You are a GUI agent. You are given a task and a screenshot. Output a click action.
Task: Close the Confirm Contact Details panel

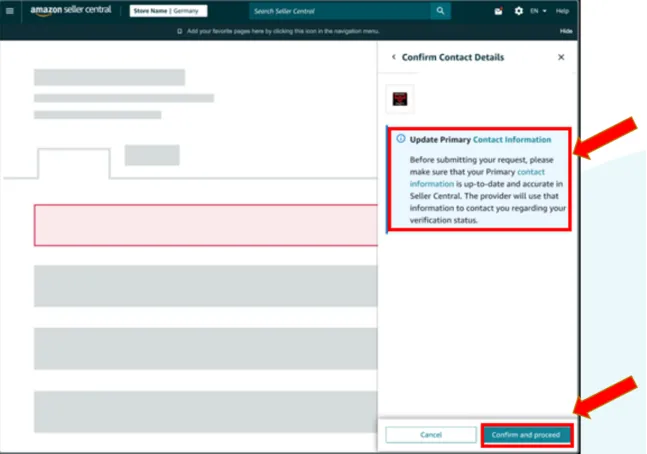[x=561, y=57]
